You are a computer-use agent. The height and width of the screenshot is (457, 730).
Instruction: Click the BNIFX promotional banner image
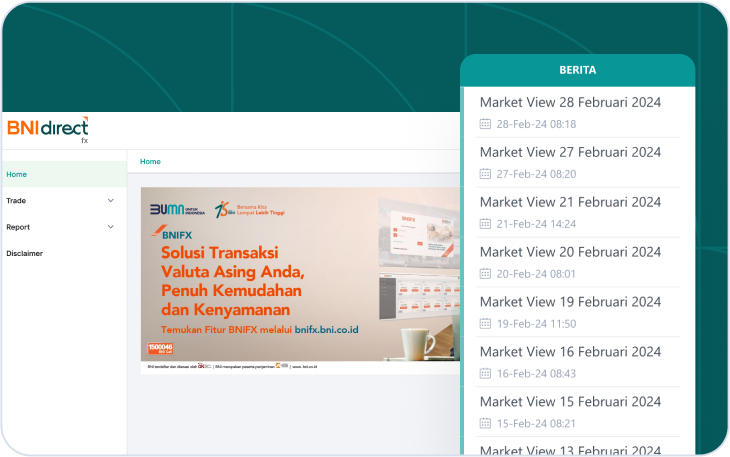[x=300, y=275]
